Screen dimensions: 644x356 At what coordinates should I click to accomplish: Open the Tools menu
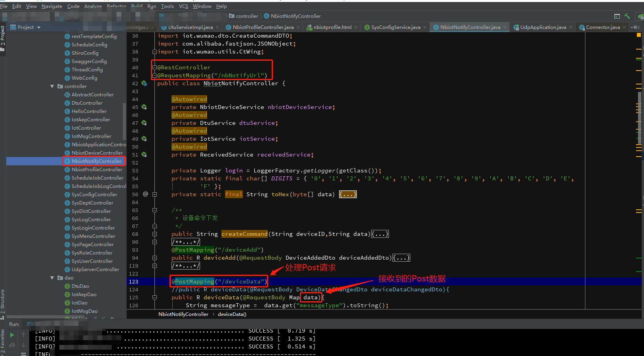point(167,6)
